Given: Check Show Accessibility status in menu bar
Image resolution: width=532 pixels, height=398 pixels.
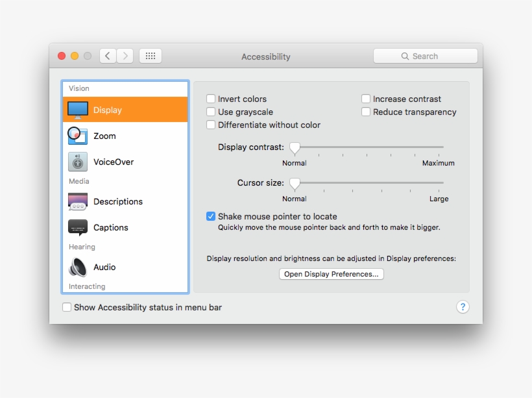Looking at the screenshot, I should pyautogui.click(x=67, y=307).
